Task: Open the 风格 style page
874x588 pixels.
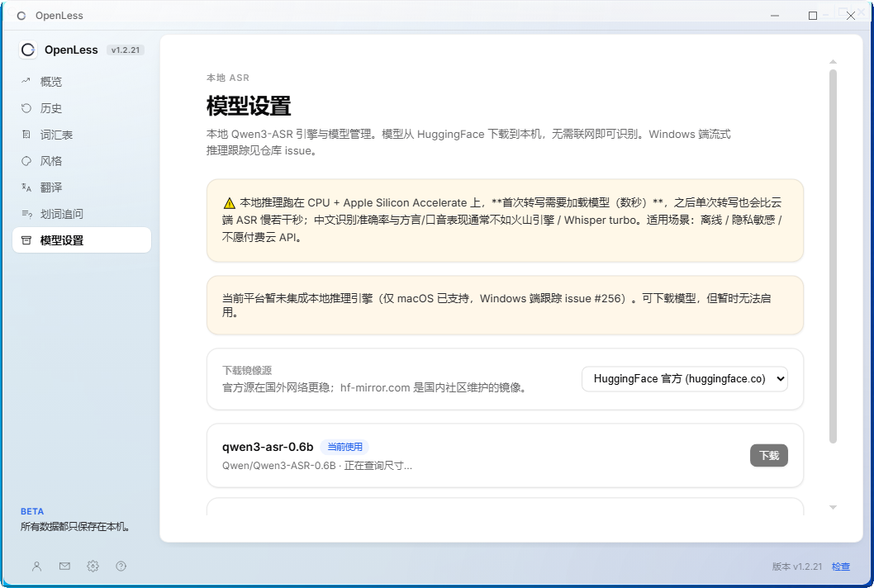Action: pos(82,161)
